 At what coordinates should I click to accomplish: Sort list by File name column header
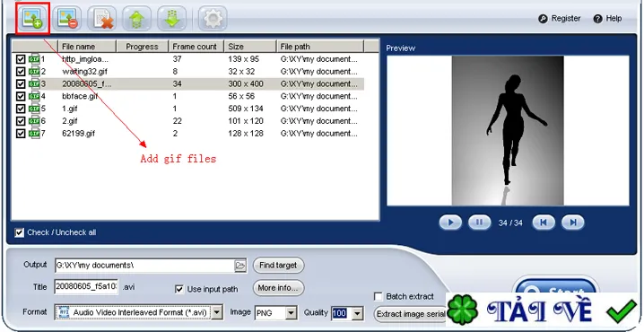(88, 47)
